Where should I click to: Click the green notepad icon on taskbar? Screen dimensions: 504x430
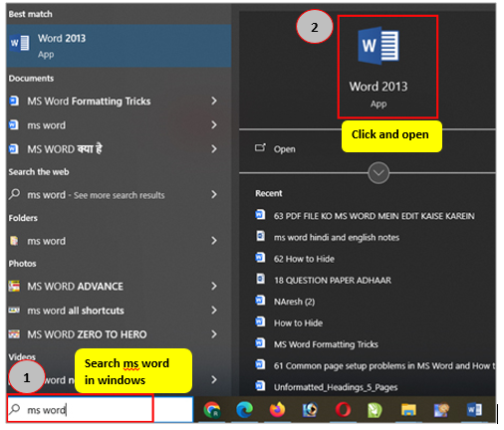click(x=376, y=410)
